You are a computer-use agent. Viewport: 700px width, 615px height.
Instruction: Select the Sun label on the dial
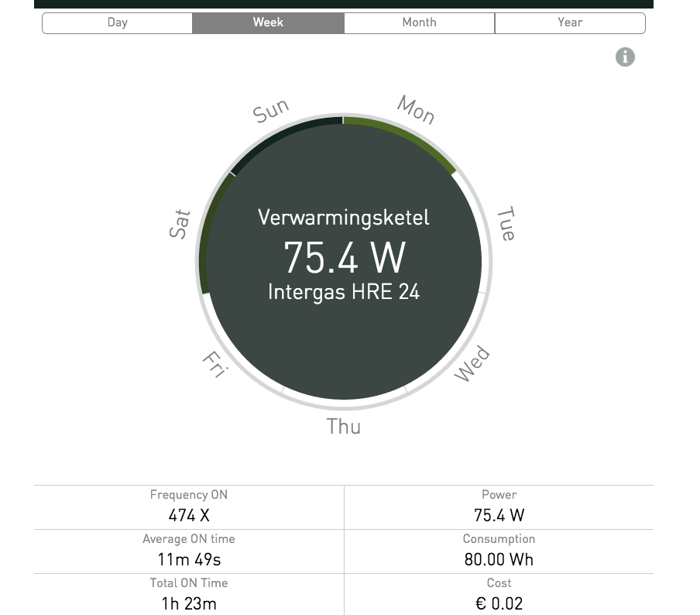[x=271, y=110]
